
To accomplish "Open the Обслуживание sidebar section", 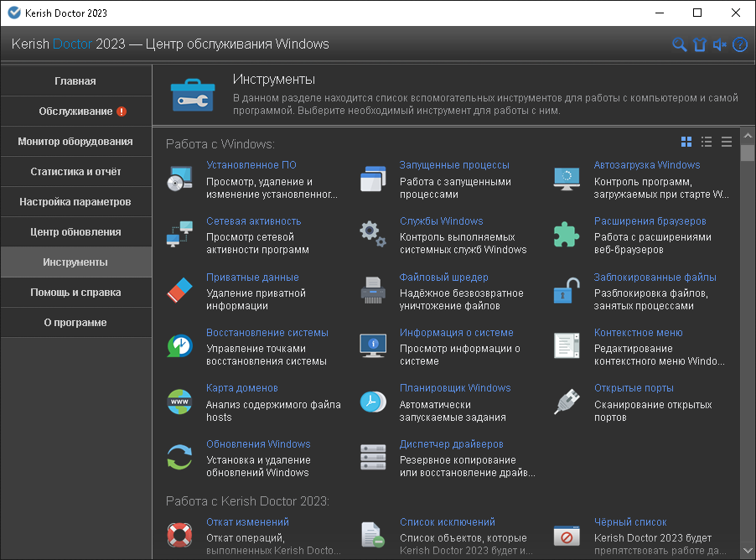I will point(75,111).
